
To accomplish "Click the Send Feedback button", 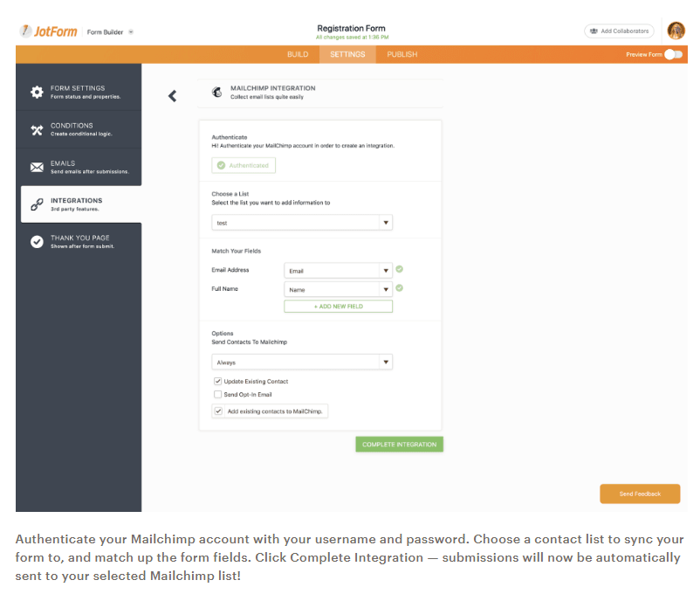I will point(640,494).
